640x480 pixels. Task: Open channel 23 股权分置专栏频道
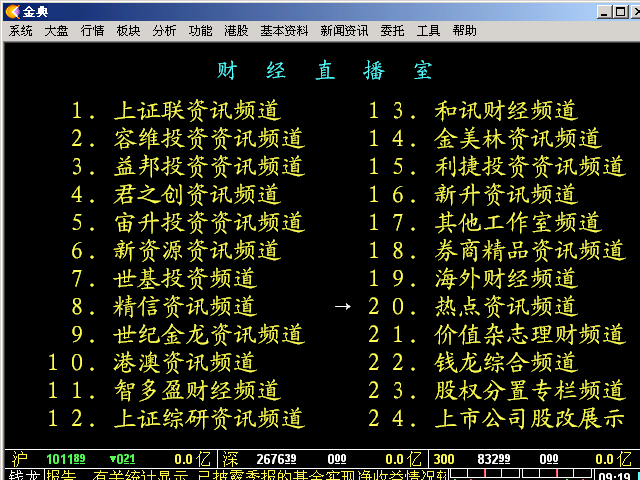pos(497,390)
